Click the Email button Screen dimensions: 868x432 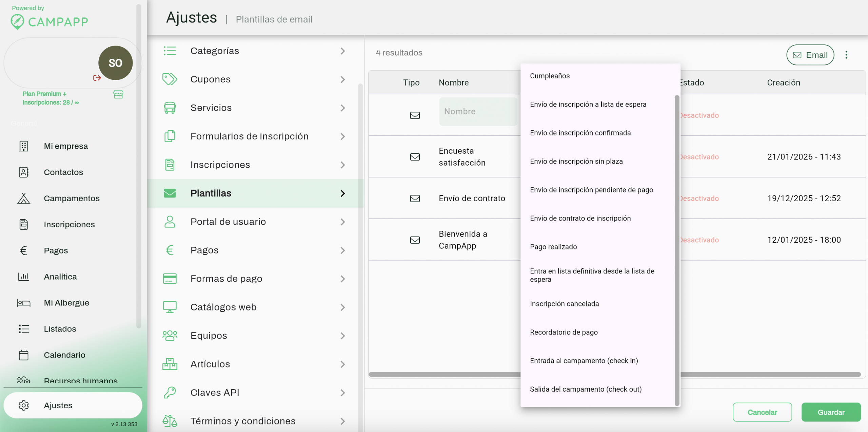click(810, 55)
